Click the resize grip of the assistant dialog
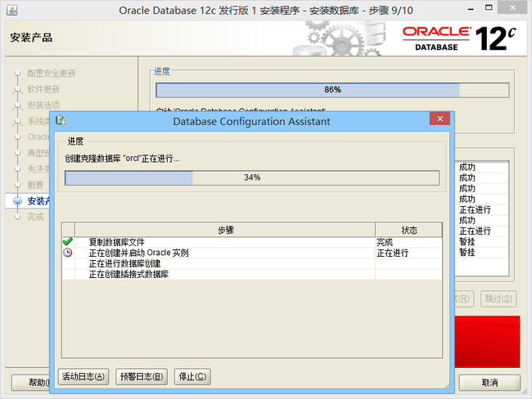The image size is (532, 399). click(x=447, y=385)
